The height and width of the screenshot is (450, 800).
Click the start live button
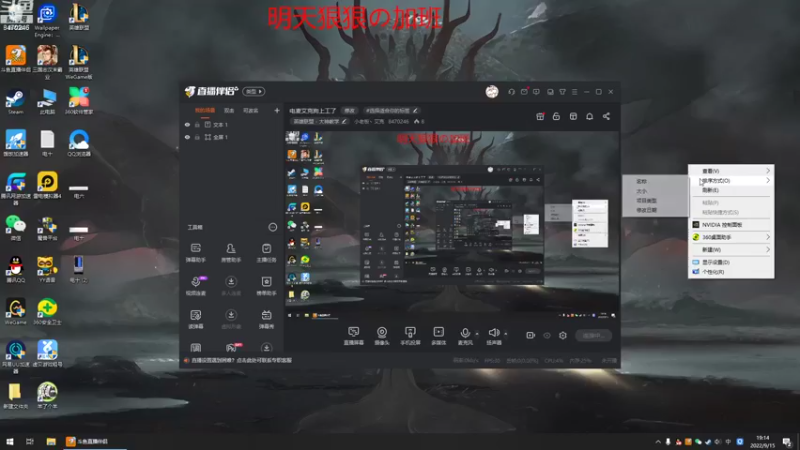593,335
